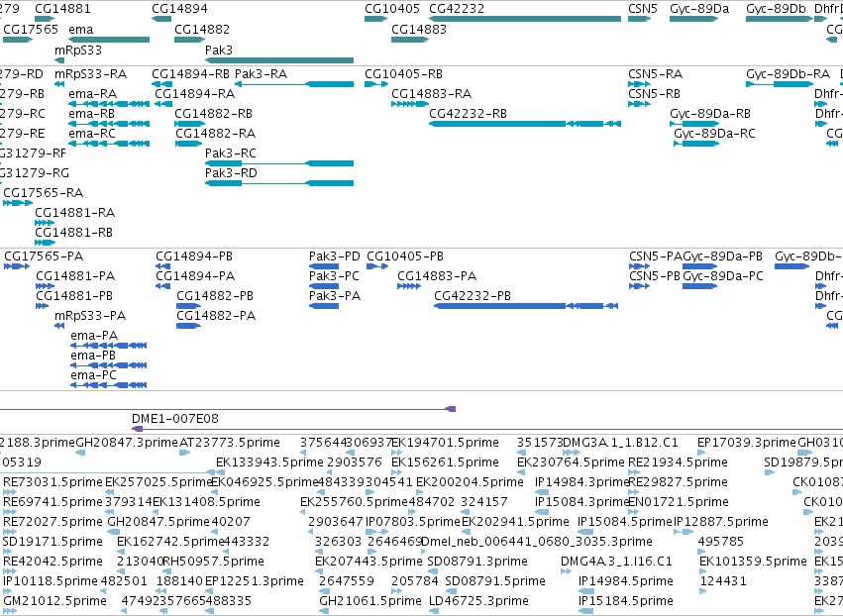Click the CG42232-RB transcript label

click(x=468, y=114)
